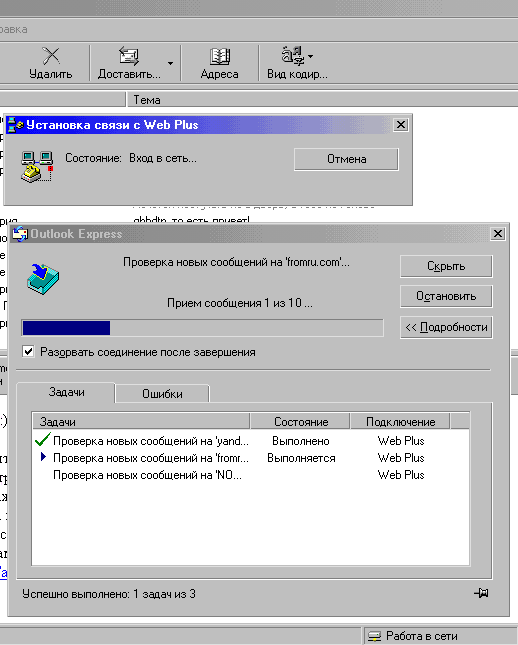Click the Вид кодир... encoding icon

pos(293,56)
